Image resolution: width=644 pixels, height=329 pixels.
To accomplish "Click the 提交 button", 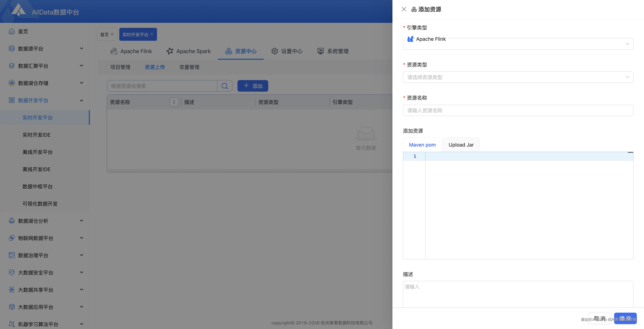I will (625, 319).
